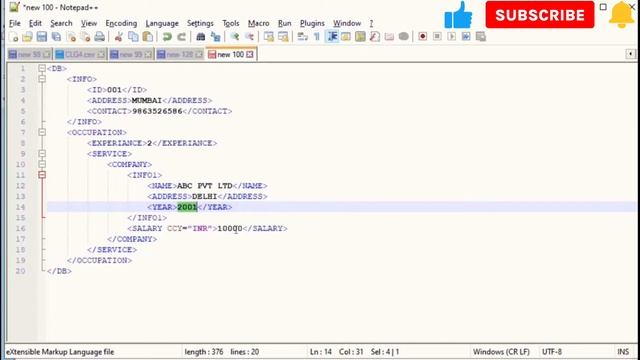640x360 pixels.
Task: Click the Close All documents toolbar icon
Action: pyautogui.click(x=85, y=37)
